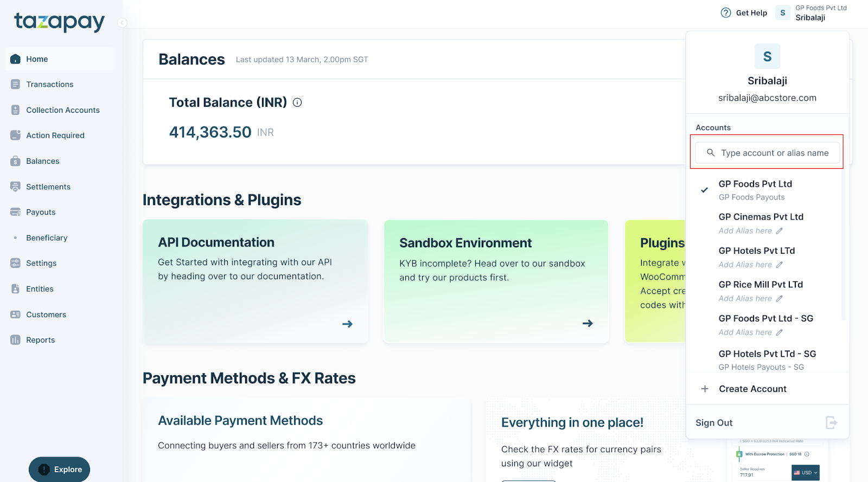Click the Total Balance info icon
Image resolution: width=868 pixels, height=482 pixels.
point(297,102)
